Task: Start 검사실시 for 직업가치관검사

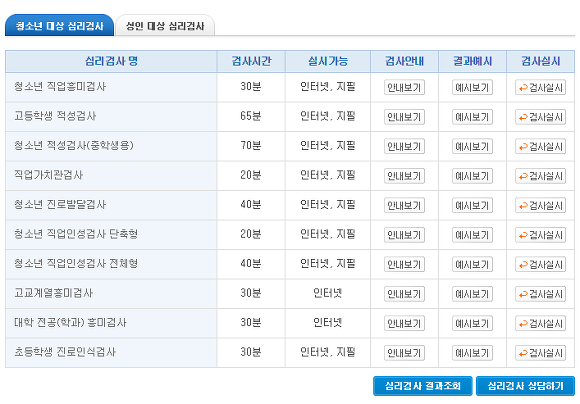Action: [x=540, y=176]
